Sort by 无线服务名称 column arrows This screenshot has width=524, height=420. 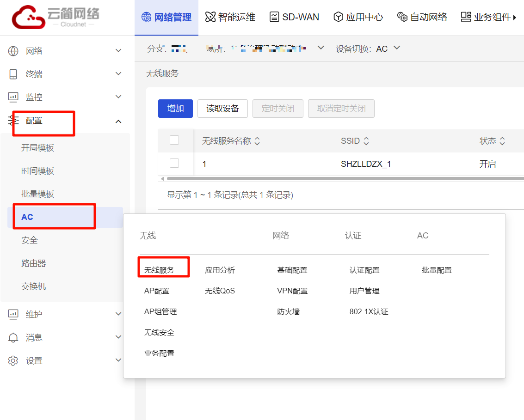click(257, 141)
